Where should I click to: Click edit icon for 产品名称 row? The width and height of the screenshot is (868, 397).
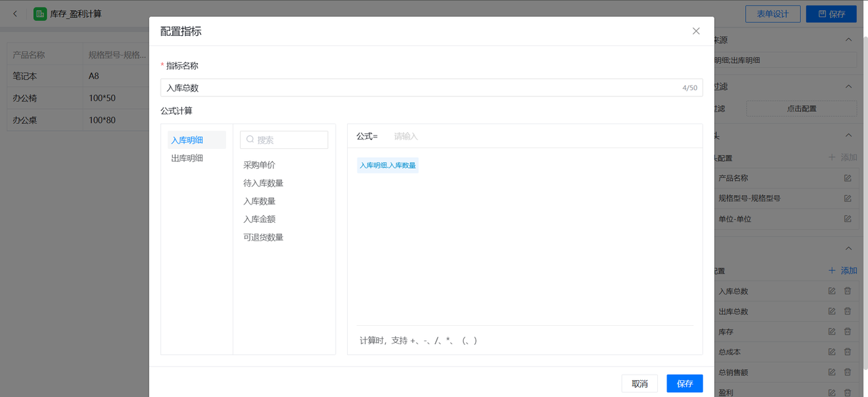[847, 178]
